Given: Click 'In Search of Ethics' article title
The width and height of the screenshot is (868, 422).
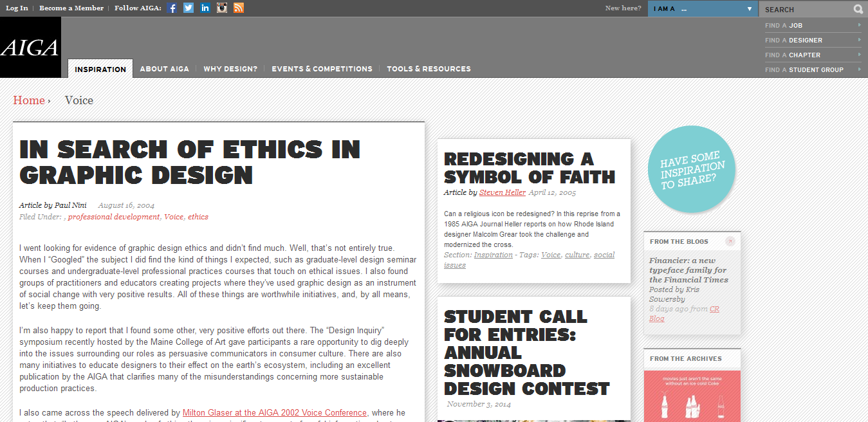Looking at the screenshot, I should click(x=190, y=162).
